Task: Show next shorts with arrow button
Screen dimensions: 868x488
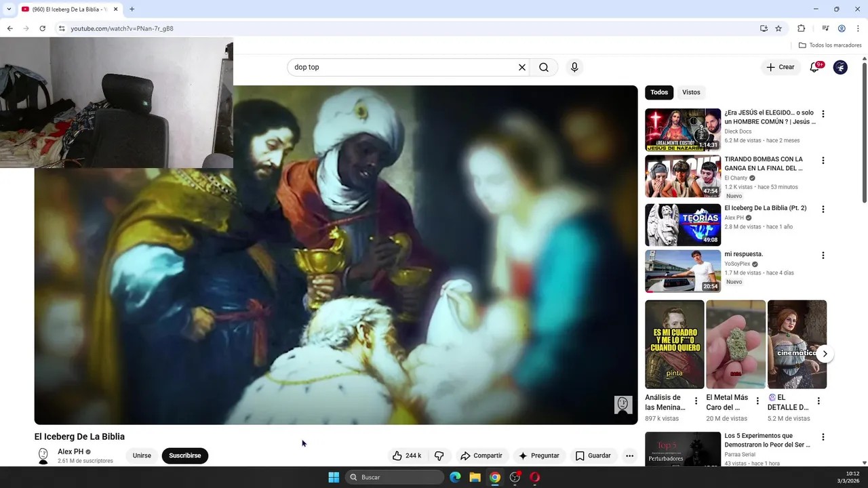Action: click(x=825, y=354)
